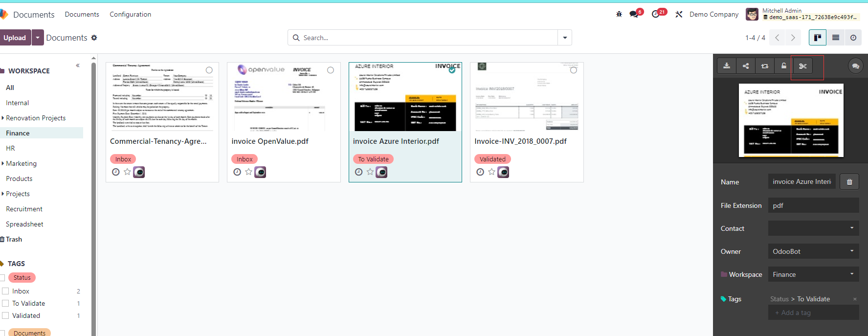
Task: Click the Upload button
Action: 15,38
